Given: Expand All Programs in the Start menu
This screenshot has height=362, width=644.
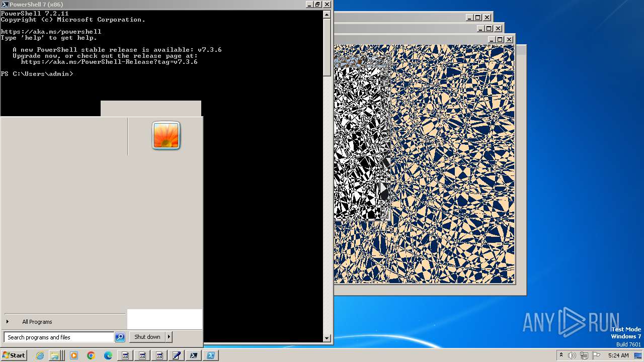Looking at the screenshot, I should (x=37, y=322).
